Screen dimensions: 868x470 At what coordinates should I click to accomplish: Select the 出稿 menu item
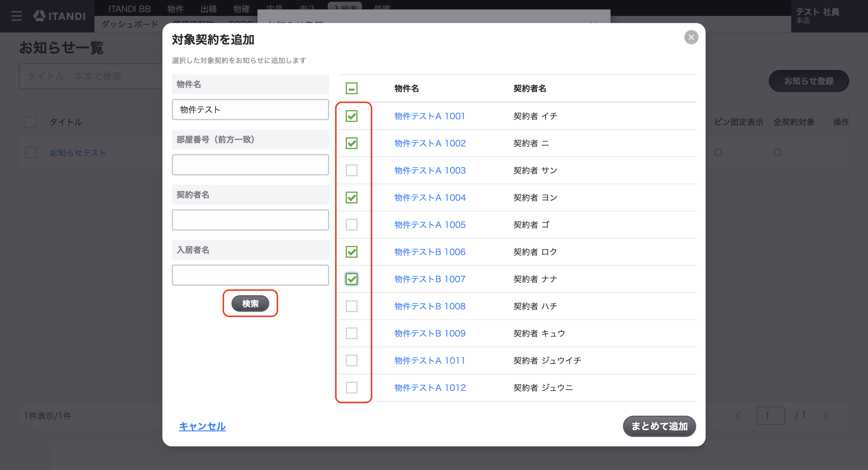click(208, 9)
